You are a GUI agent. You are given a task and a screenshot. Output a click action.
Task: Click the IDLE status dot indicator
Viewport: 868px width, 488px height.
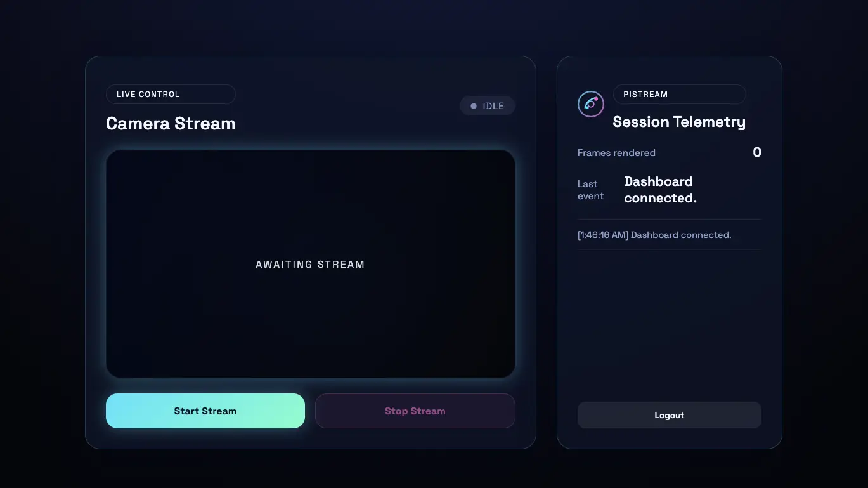473,106
